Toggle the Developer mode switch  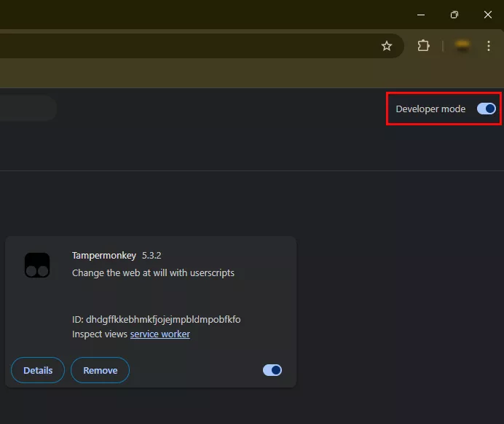[x=487, y=109]
